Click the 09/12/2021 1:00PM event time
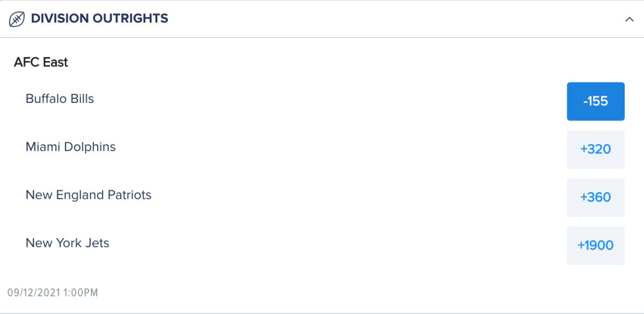Screen dimensions: 644x314 [53, 293]
